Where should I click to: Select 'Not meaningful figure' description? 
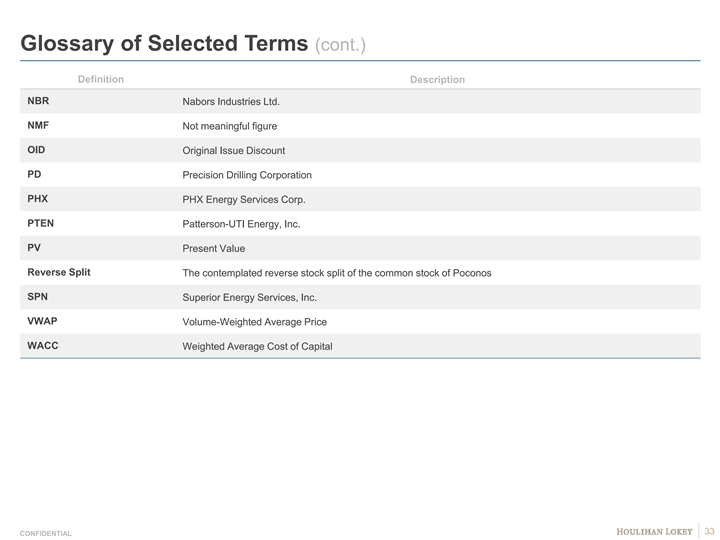tap(229, 126)
